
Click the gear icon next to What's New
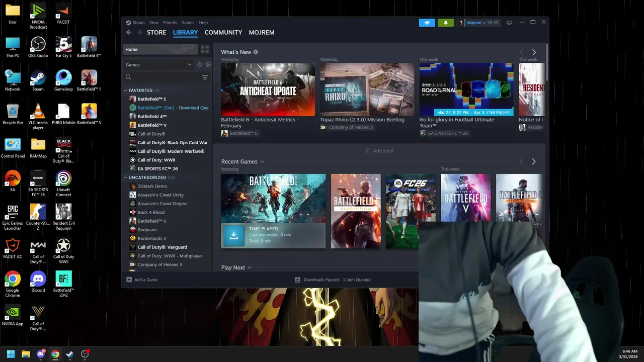256,52
